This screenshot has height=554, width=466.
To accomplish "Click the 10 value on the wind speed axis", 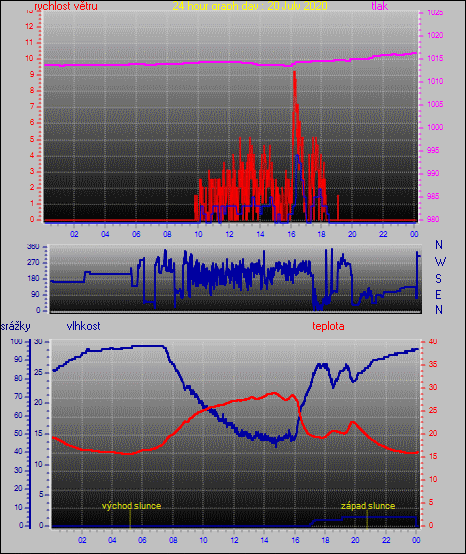I will pyautogui.click(x=29, y=59).
